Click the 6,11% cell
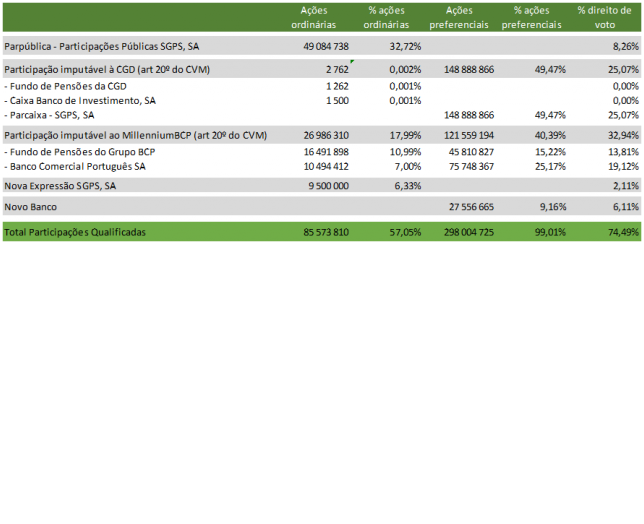Screen dimensions: 644x524 626,207
